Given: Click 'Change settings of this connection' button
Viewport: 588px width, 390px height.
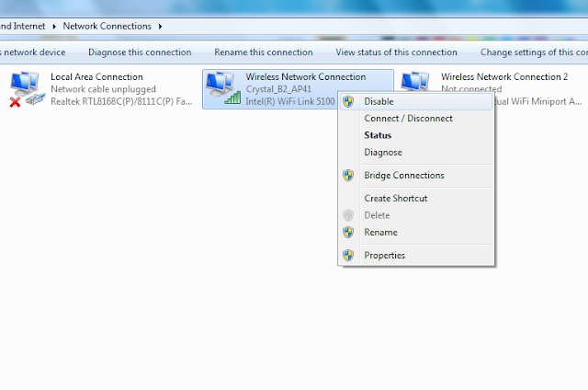Looking at the screenshot, I should pos(534,52).
